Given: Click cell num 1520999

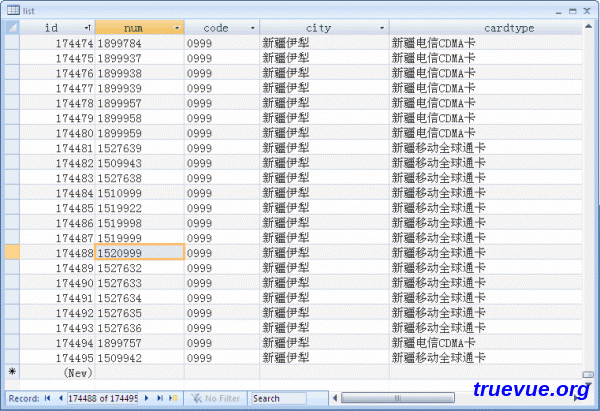Looking at the screenshot, I should click(139, 253).
